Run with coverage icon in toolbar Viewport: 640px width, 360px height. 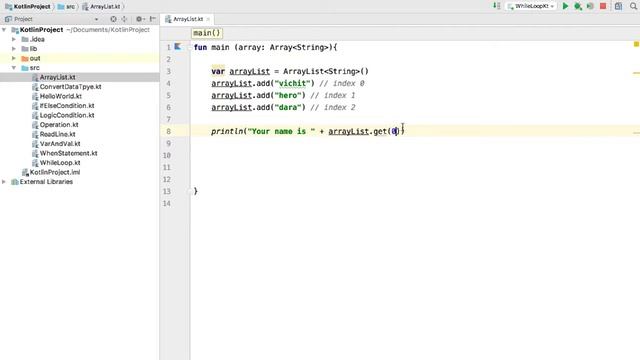(x=590, y=6)
